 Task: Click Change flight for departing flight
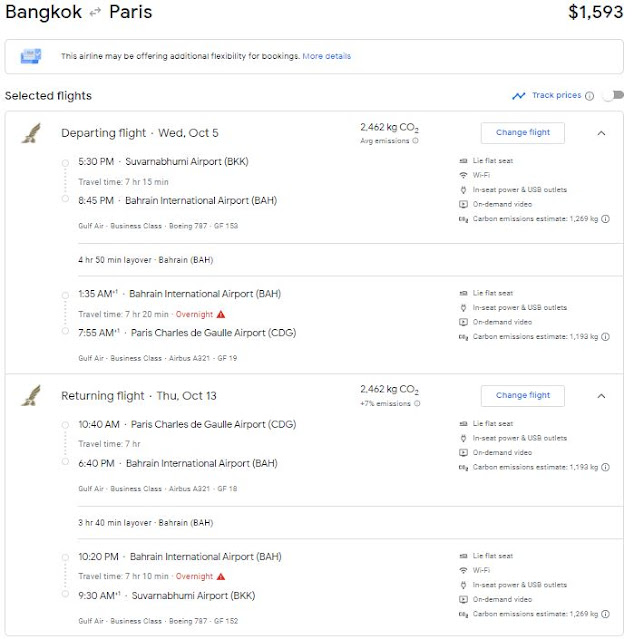(x=522, y=133)
